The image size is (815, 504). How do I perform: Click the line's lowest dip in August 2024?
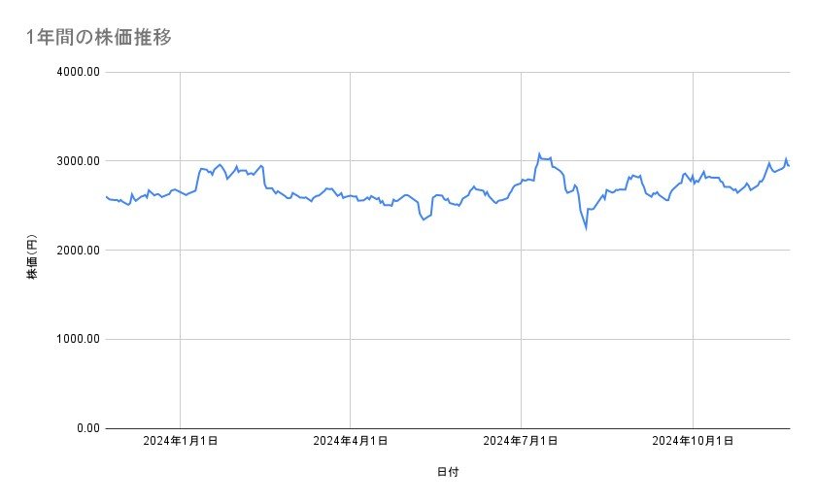click(586, 229)
